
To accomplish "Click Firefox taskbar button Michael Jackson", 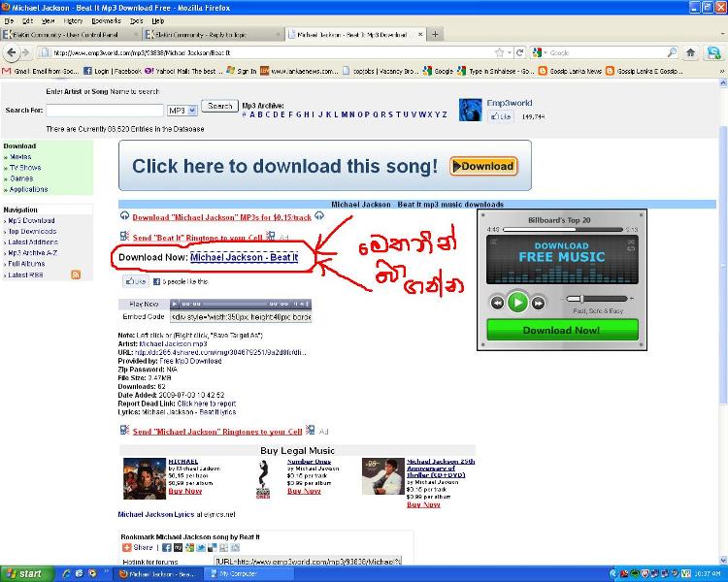I will tap(158, 573).
